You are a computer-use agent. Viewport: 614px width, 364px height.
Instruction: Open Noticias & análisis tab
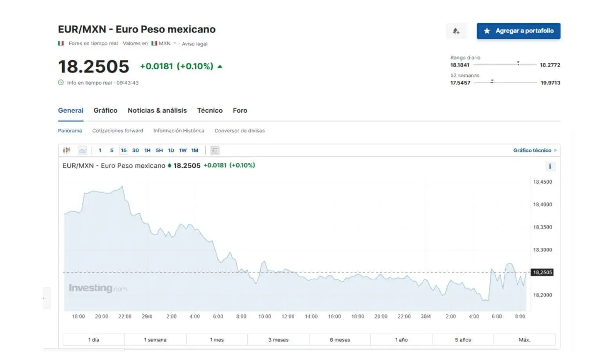157,110
